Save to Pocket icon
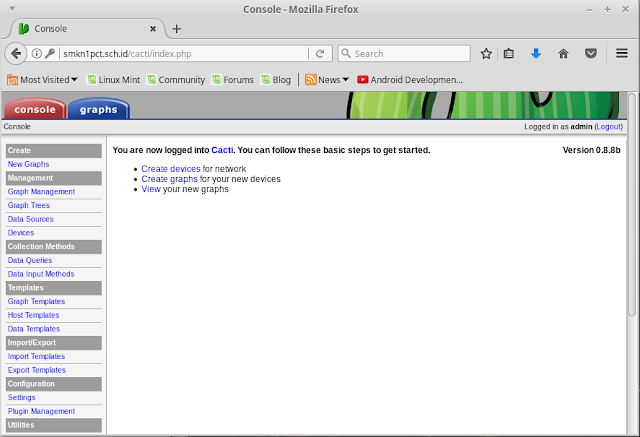The image size is (640, 437). click(591, 53)
